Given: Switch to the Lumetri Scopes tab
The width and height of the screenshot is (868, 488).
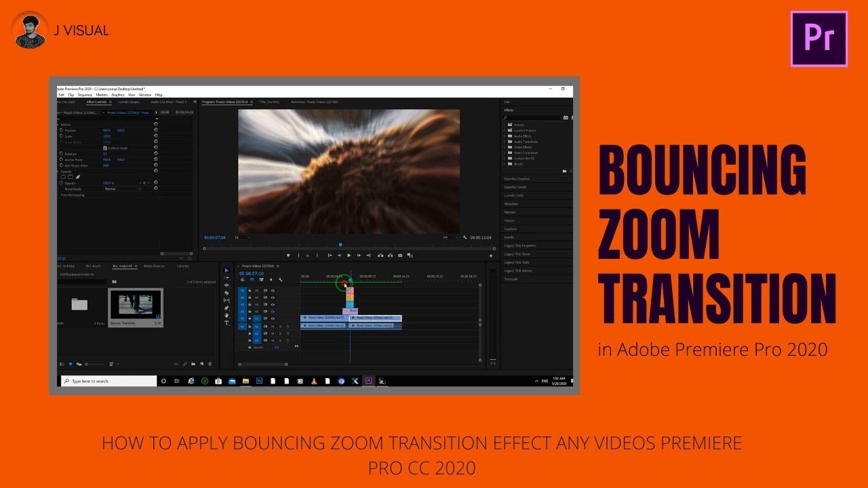Looking at the screenshot, I should point(129,102).
